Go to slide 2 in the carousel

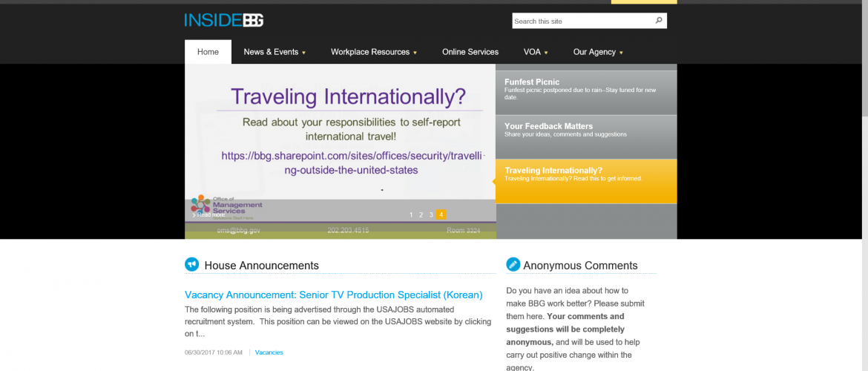[x=421, y=215]
